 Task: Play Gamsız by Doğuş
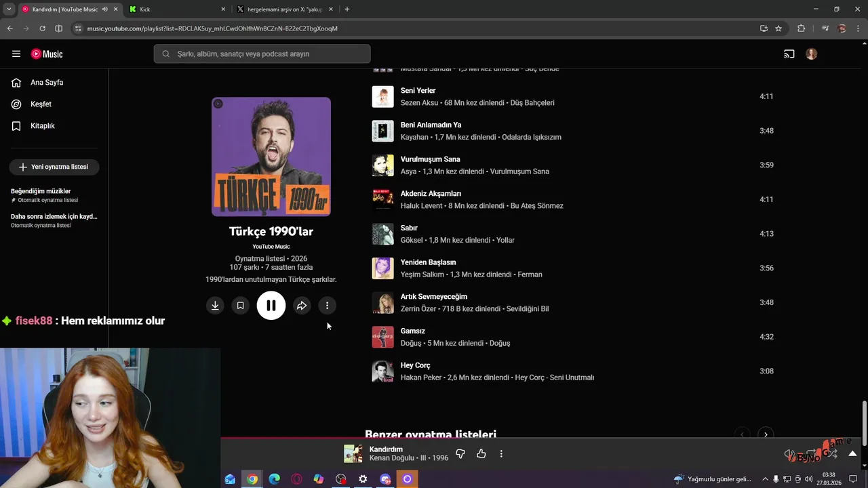pos(413,331)
